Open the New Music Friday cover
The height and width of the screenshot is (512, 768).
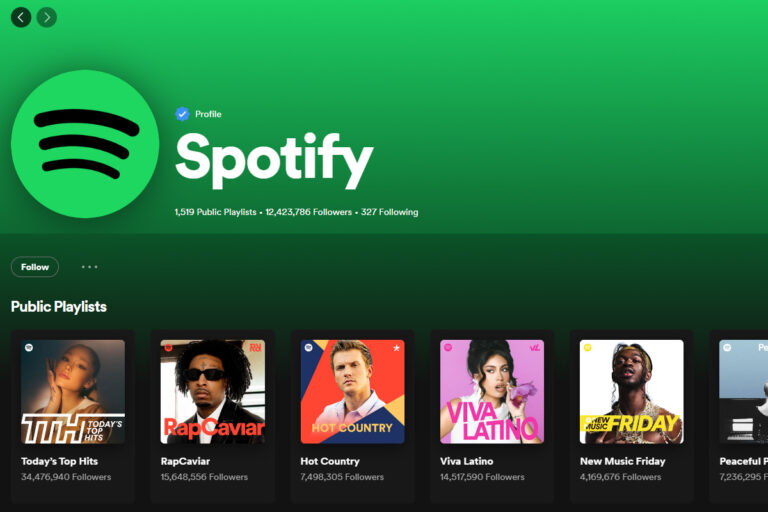click(632, 391)
